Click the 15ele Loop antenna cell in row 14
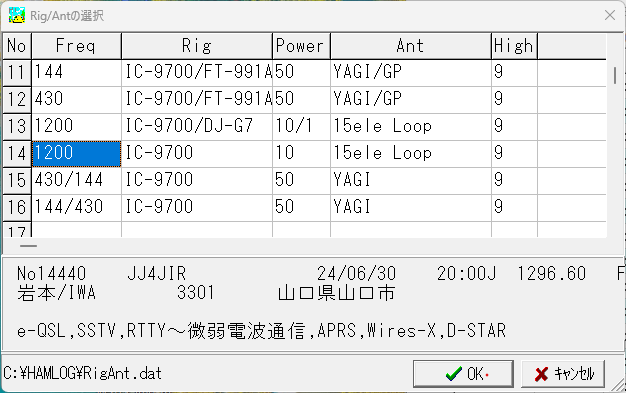 (x=411, y=153)
